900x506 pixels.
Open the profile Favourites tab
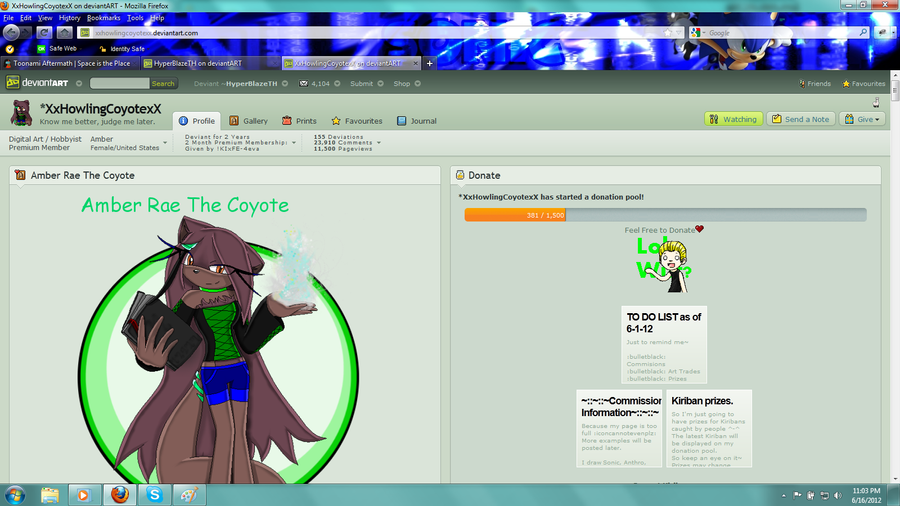[x=356, y=121]
